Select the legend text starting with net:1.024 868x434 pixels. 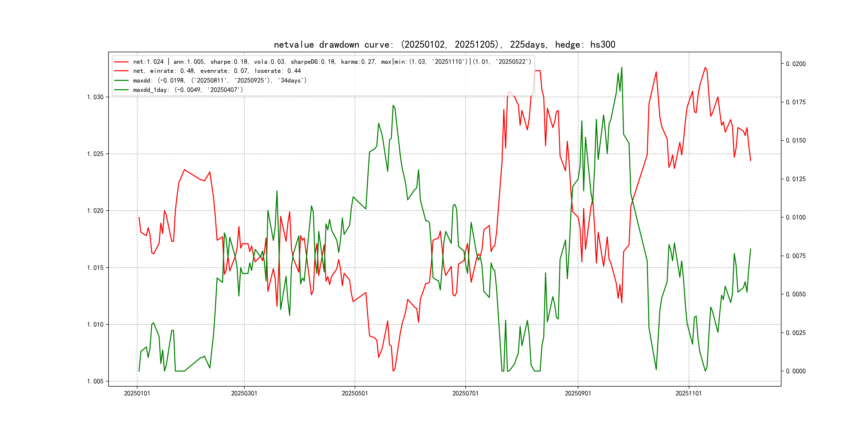click(332, 62)
